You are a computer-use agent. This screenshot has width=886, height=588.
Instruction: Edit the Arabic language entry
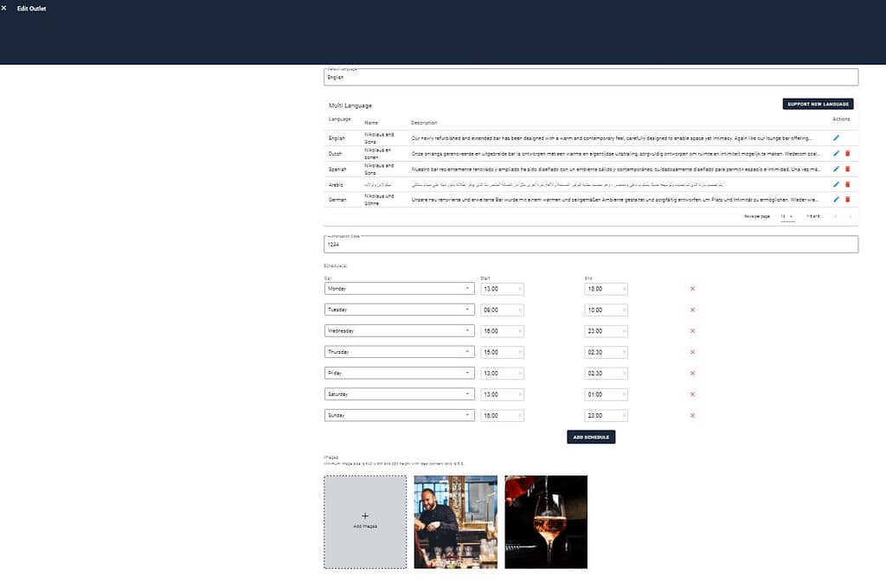point(836,184)
